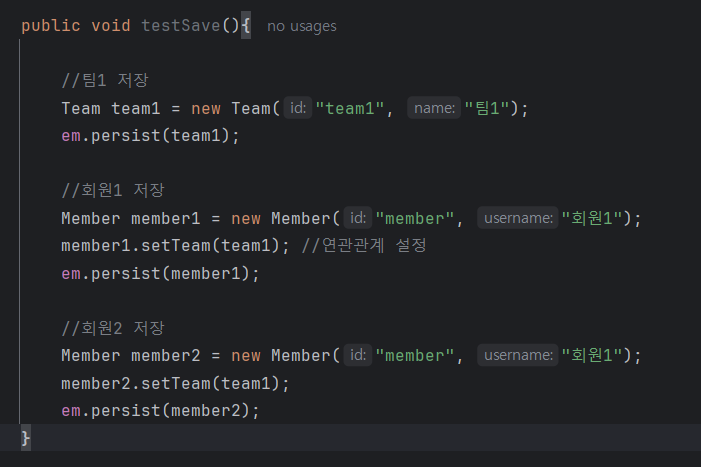Click the member2.setTeam(team1) call
The height and width of the screenshot is (467, 701).
[x=175, y=383]
